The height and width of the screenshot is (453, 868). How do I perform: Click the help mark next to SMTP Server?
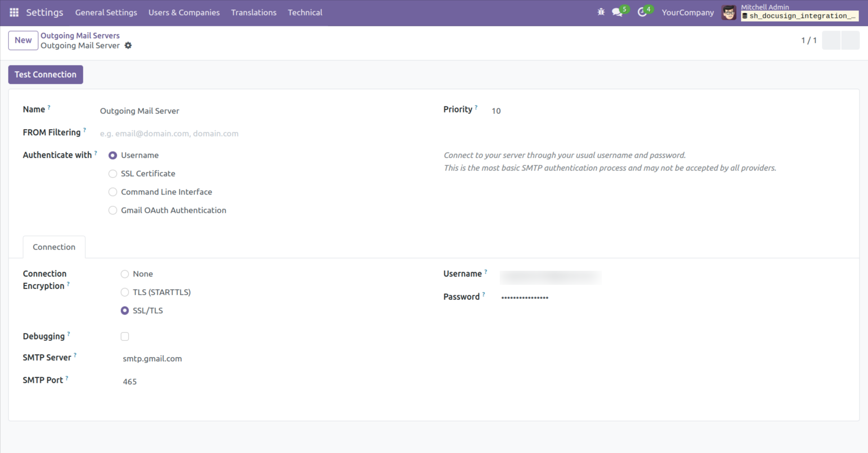coord(75,355)
